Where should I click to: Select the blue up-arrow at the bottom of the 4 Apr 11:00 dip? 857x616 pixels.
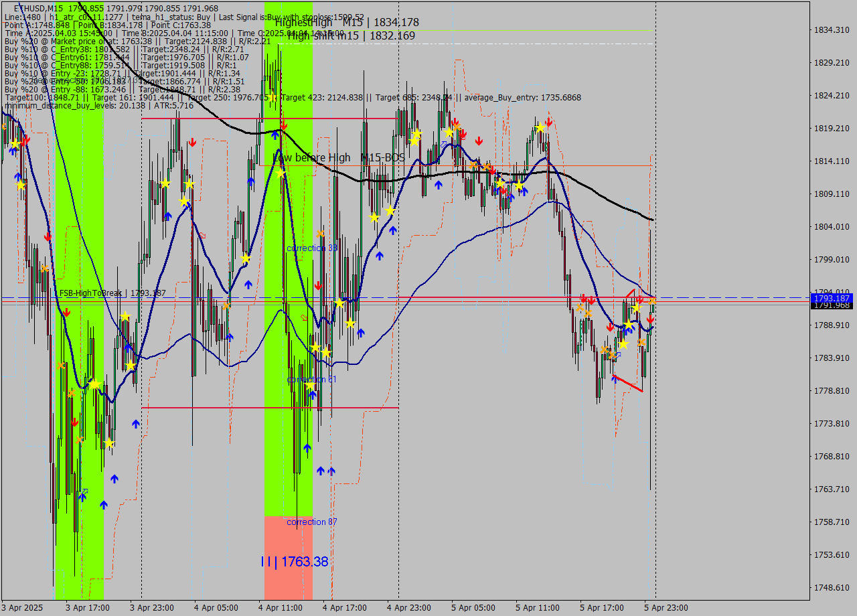(307, 446)
